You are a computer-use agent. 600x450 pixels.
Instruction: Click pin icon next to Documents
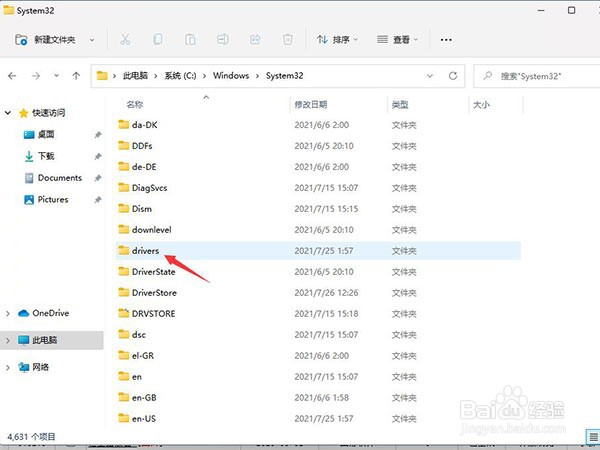pyautogui.click(x=98, y=178)
